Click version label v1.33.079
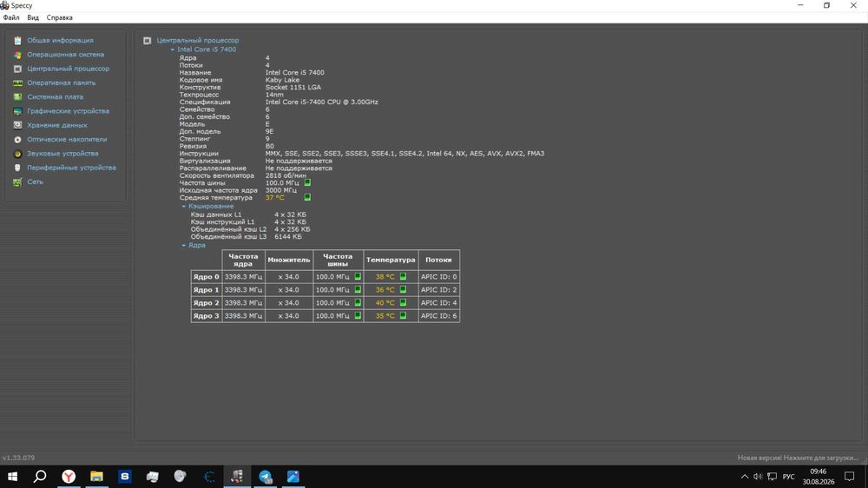 (18, 458)
